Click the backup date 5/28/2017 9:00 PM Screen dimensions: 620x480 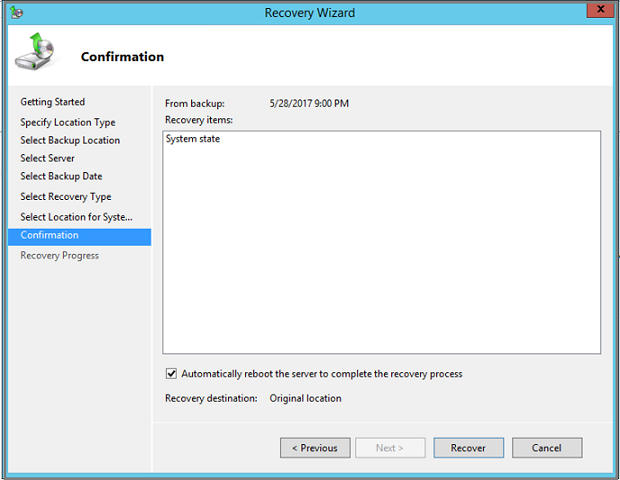[309, 104]
